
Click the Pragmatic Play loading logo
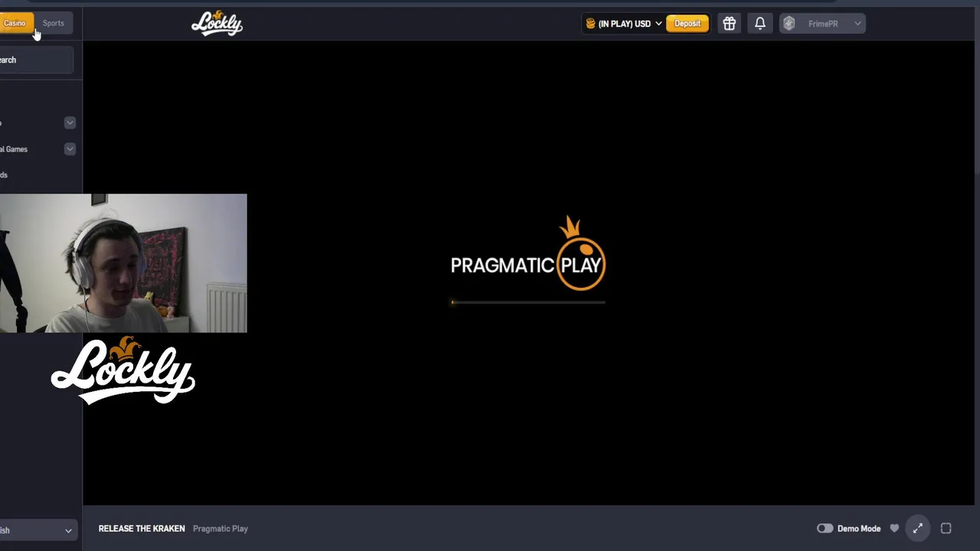point(528,254)
